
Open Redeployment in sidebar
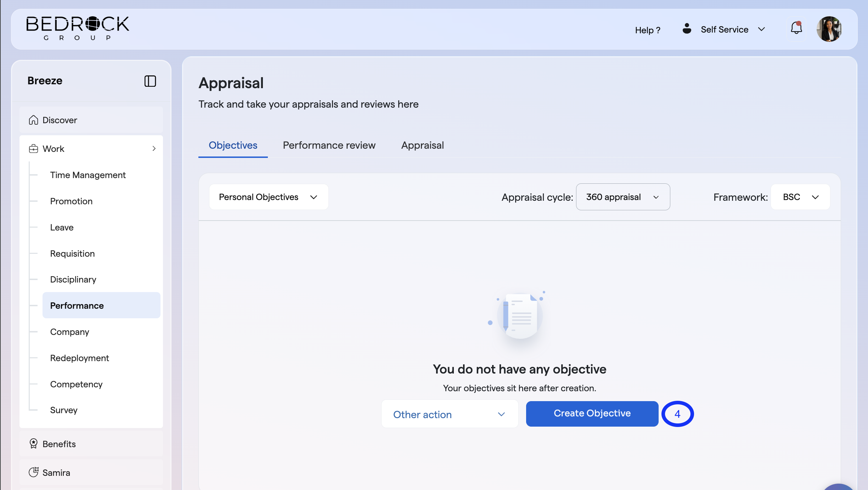(79, 358)
